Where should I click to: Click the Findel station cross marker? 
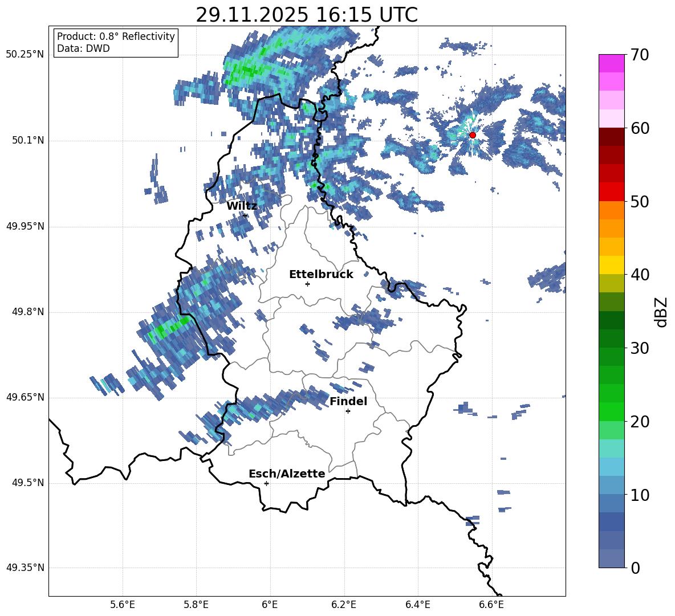(x=348, y=411)
